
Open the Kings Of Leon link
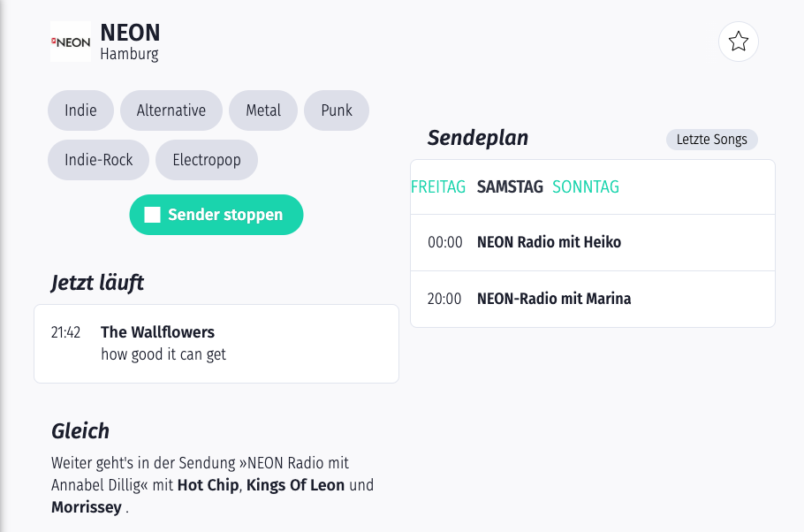[297, 485]
